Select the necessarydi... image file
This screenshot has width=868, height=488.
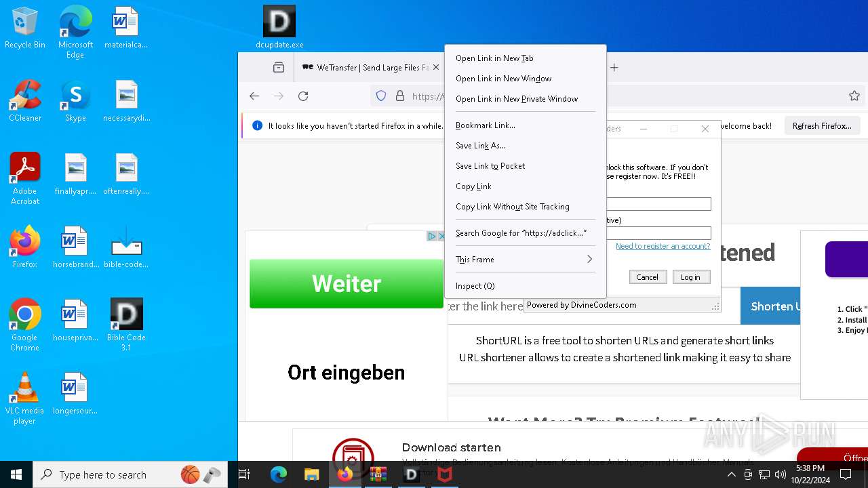coord(126,102)
